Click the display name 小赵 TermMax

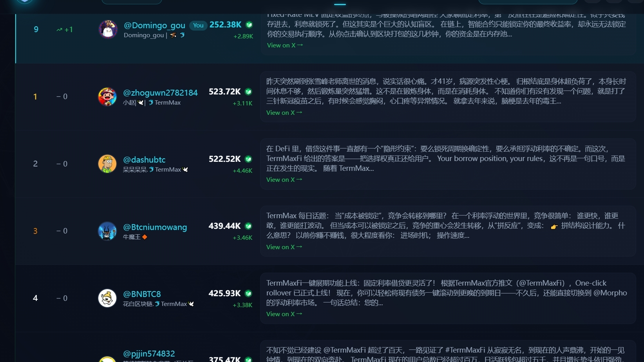(152, 103)
